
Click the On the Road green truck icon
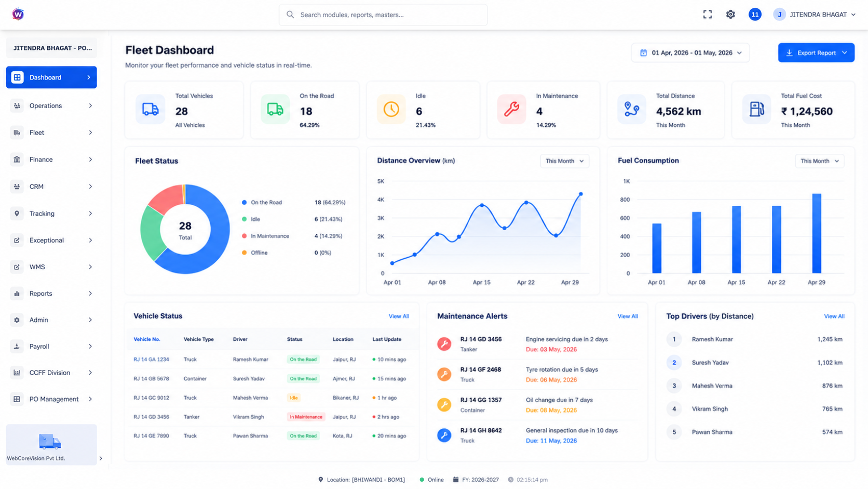(275, 109)
